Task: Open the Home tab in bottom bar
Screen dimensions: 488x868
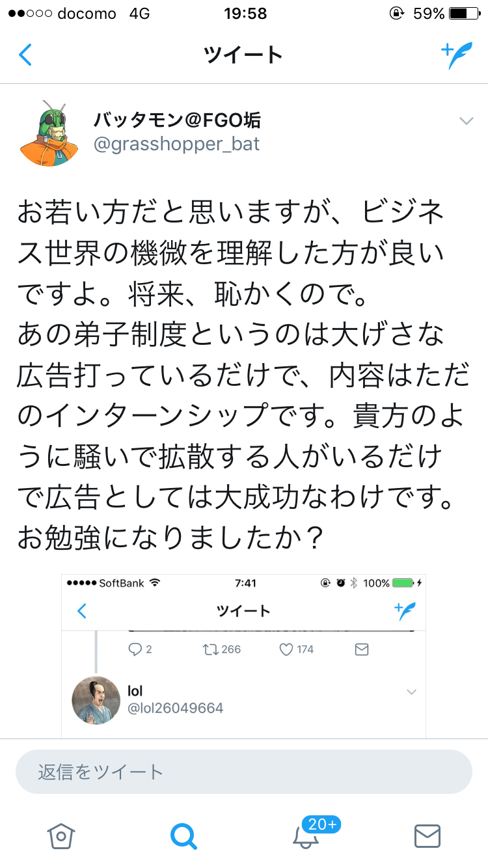Action: point(61,835)
